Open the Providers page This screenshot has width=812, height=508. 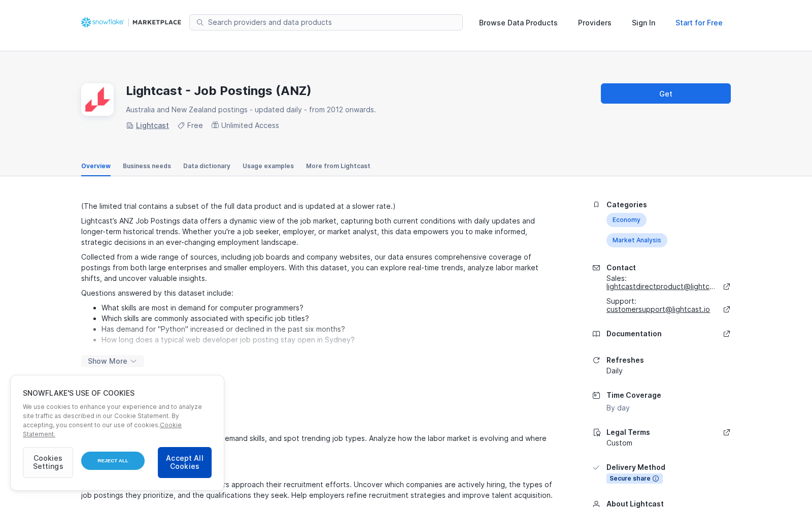(x=595, y=23)
